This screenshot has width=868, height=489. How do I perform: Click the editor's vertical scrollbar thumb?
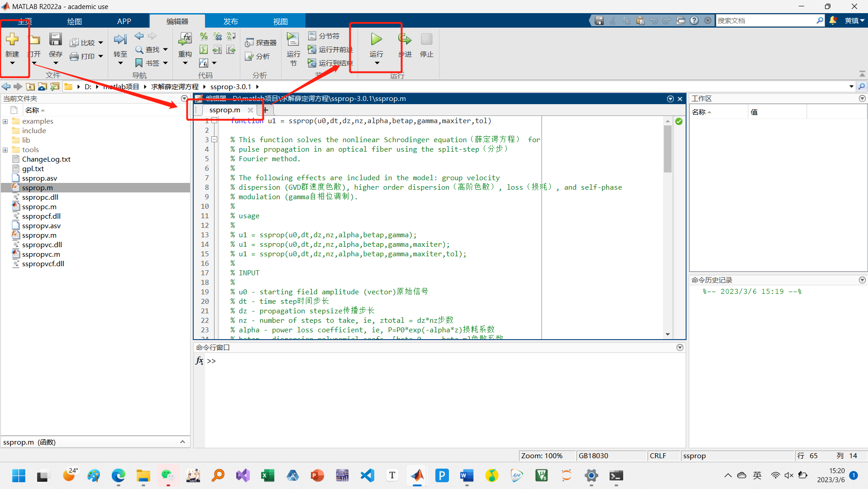[x=668, y=149]
